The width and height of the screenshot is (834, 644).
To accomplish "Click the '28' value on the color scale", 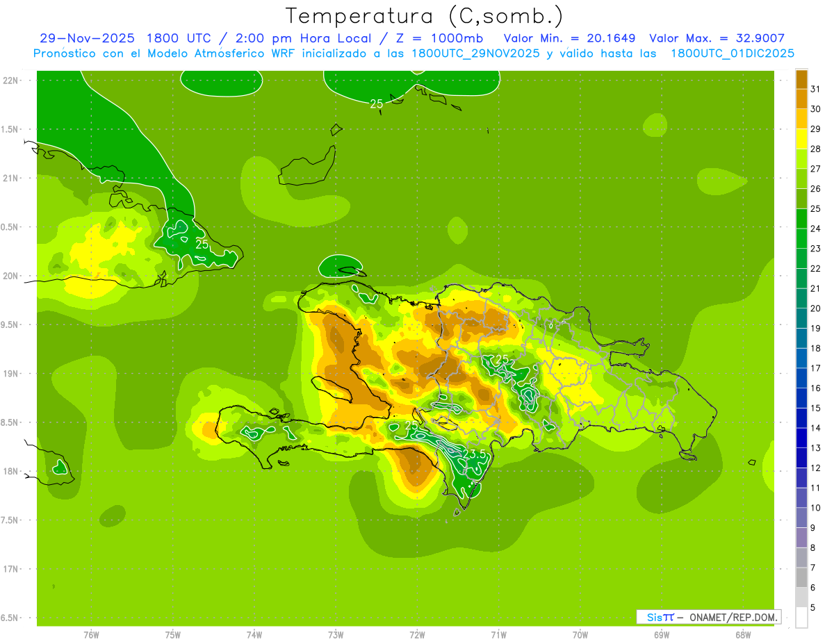I will point(815,149).
